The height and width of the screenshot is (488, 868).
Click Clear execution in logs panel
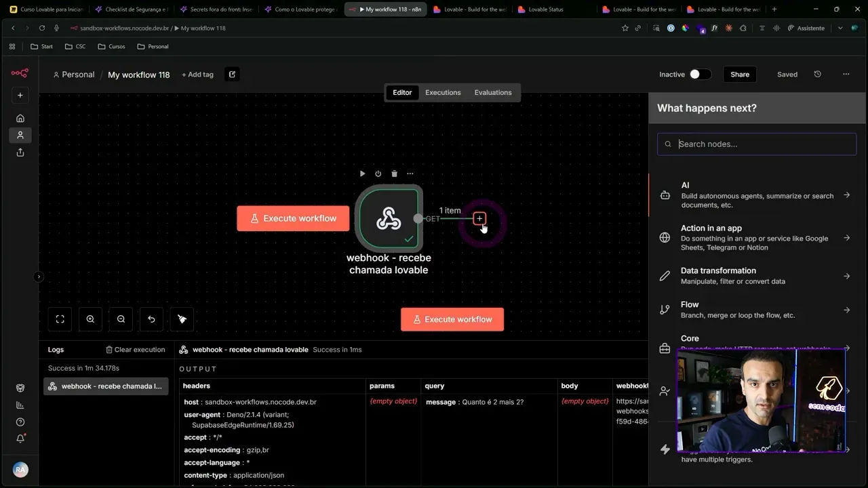pos(136,350)
